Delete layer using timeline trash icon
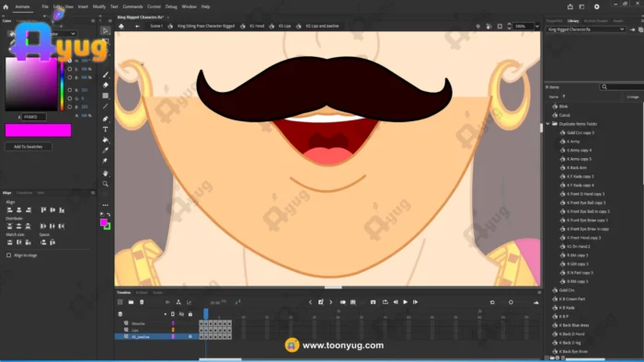This screenshot has width=644, height=362. 142,302
